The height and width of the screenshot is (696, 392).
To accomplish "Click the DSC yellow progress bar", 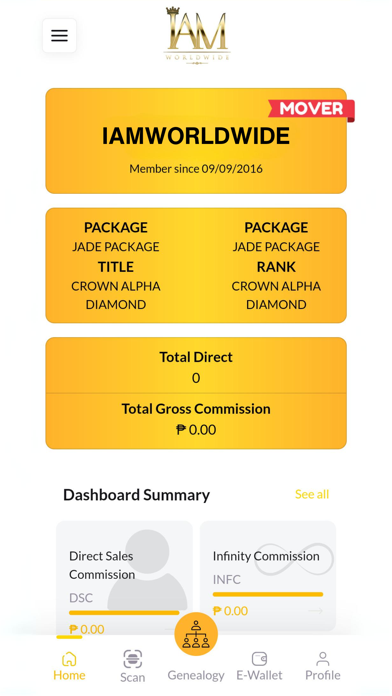I will click(124, 613).
